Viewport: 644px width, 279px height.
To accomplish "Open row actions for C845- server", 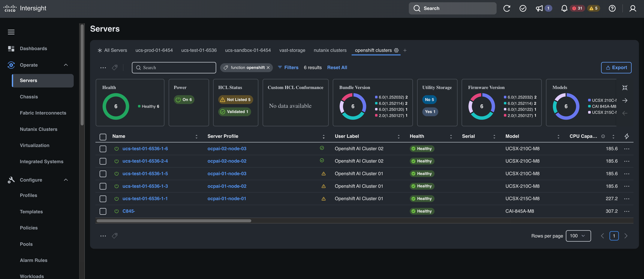I will click(x=627, y=211).
